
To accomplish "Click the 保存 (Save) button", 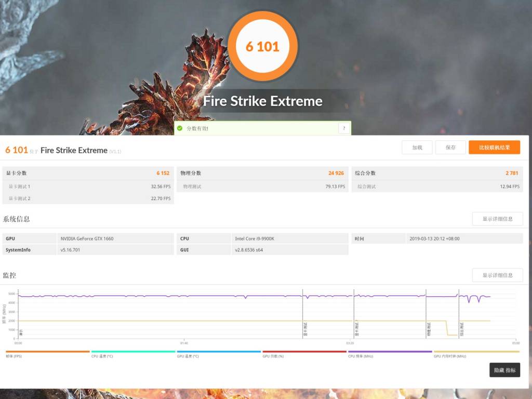I will (x=450, y=147).
